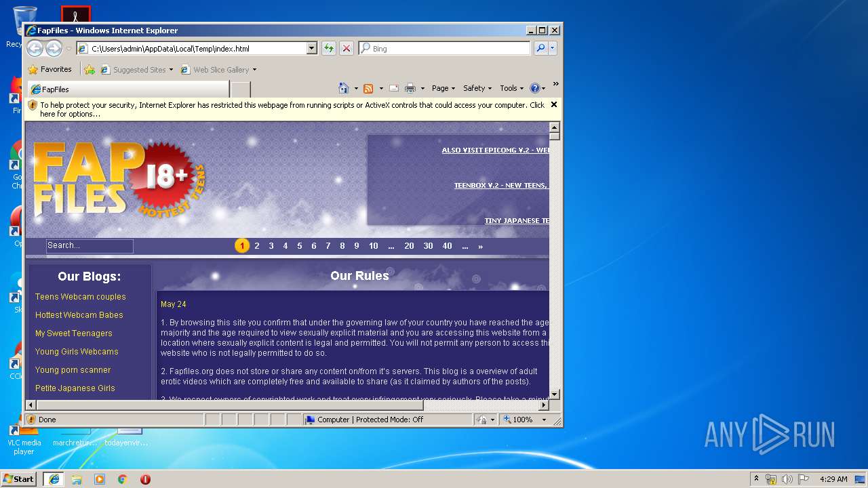
Task: Expand Help dropdown arrow
Action: click(x=544, y=88)
